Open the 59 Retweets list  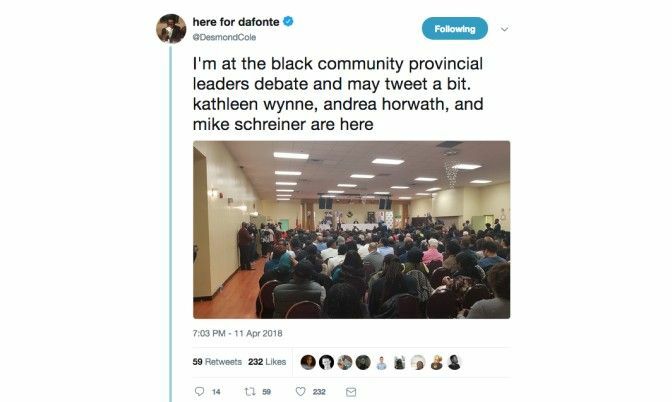[x=217, y=362]
